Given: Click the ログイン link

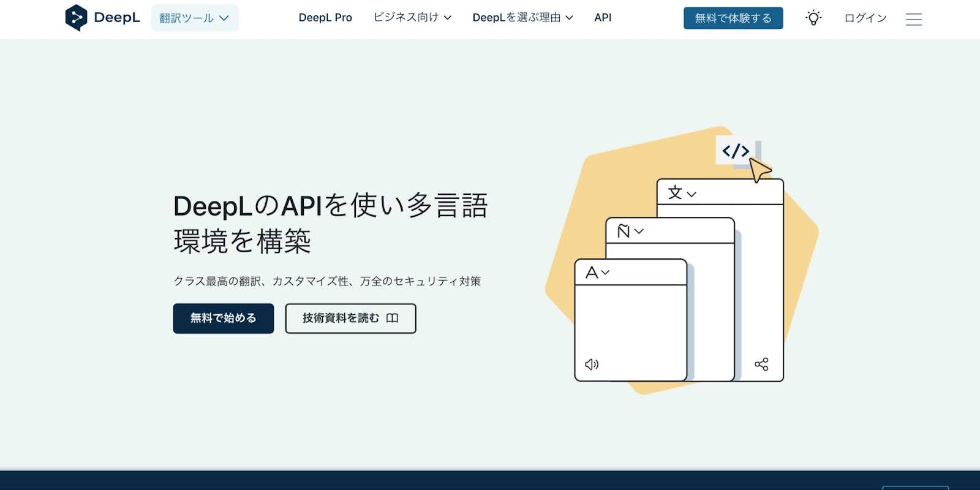Looking at the screenshot, I should coord(865,18).
